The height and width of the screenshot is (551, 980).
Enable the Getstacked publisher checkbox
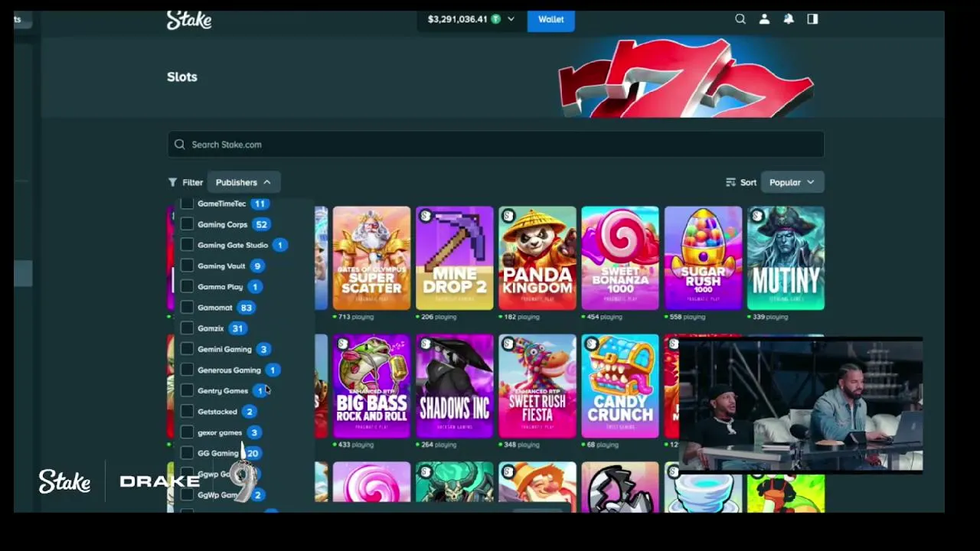pos(187,412)
